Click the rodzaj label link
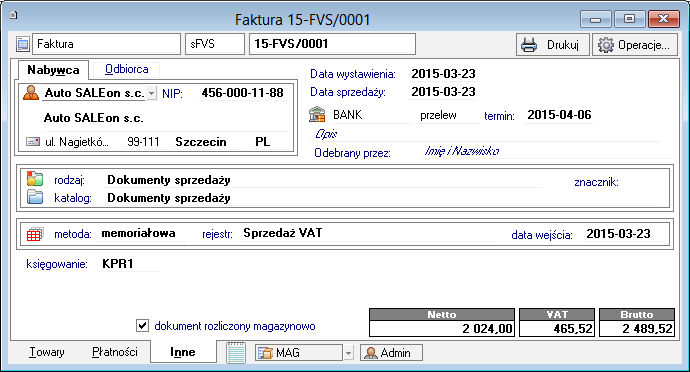Image resolution: width=690 pixels, height=372 pixels. tap(69, 180)
